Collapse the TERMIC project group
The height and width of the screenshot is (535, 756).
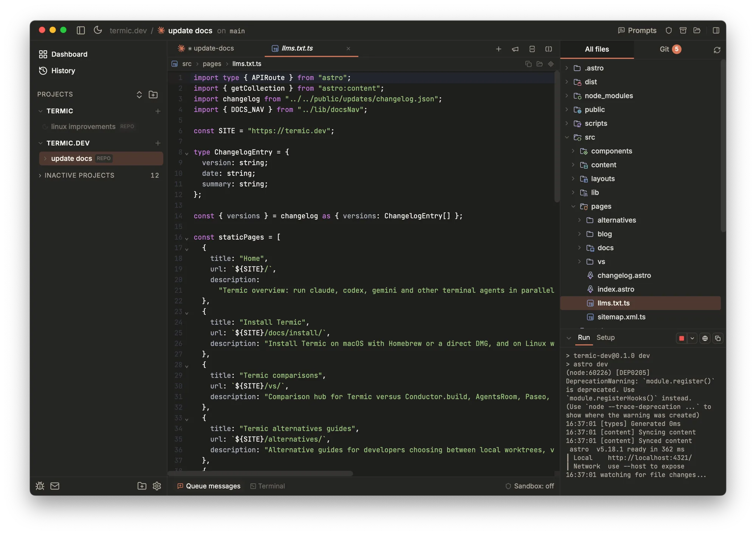tap(40, 111)
